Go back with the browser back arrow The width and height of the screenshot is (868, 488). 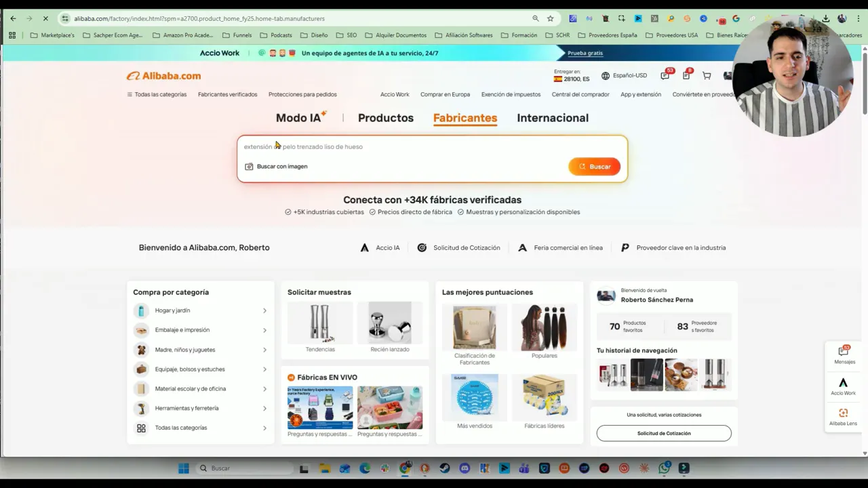click(13, 18)
